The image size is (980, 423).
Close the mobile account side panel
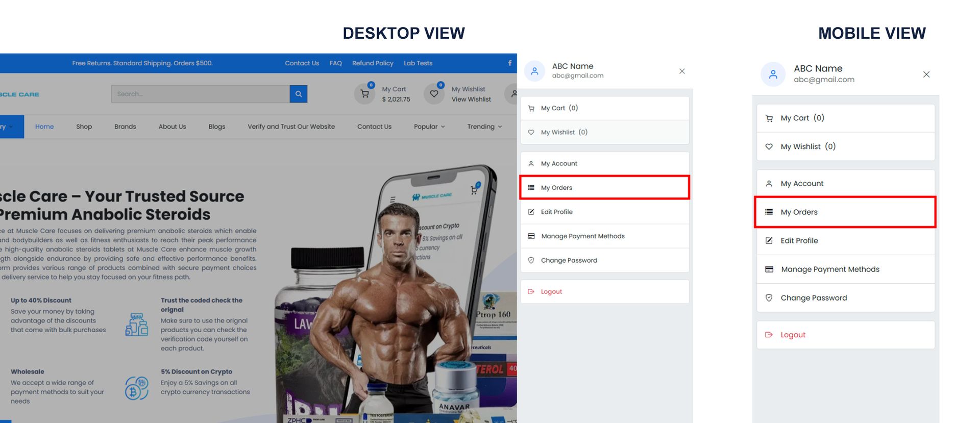pos(926,74)
